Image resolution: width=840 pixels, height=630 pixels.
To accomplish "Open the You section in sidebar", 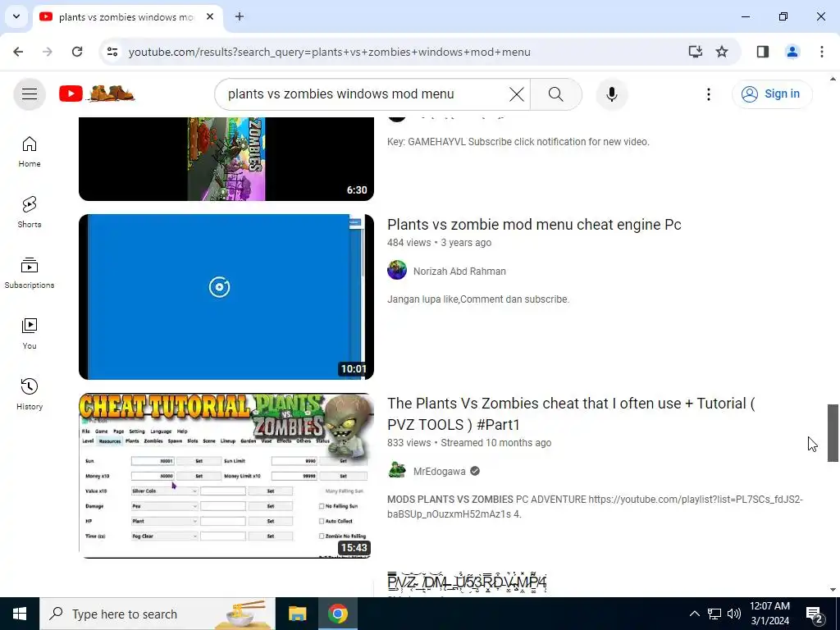I will (30, 334).
